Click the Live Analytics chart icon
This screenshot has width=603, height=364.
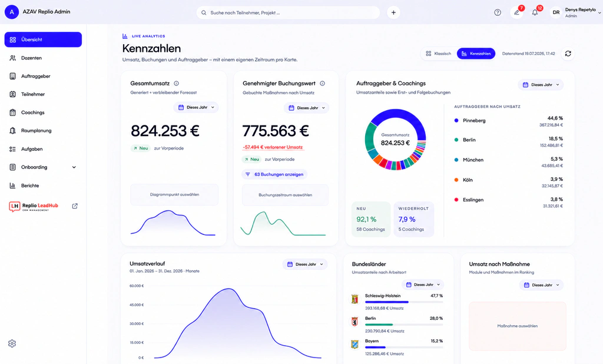125,36
